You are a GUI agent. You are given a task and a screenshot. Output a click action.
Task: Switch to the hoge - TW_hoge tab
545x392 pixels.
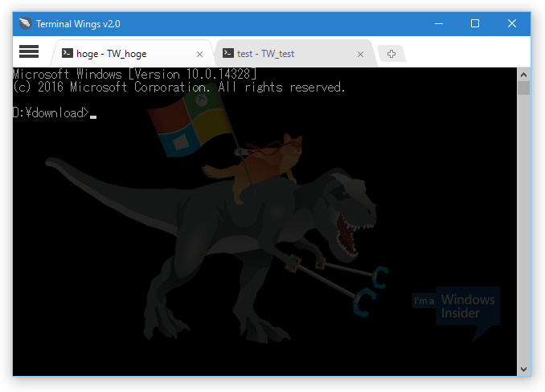[x=132, y=54]
